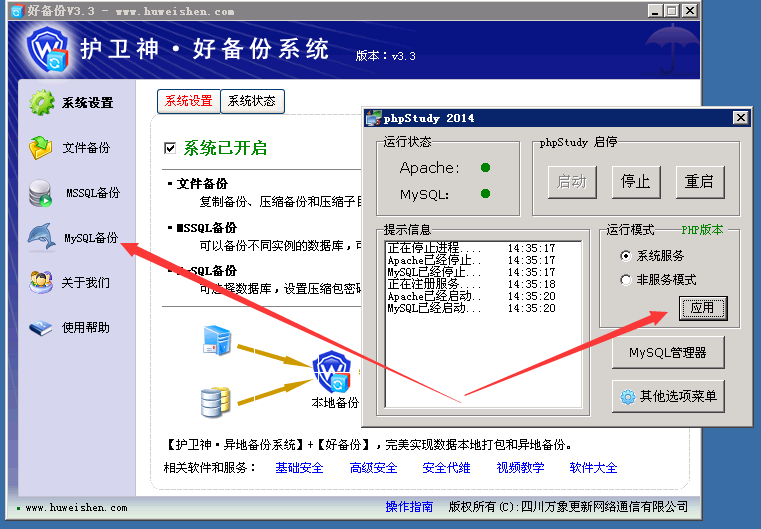The width and height of the screenshot is (761, 529).
Task: Click the 使用帮助 book icon
Action: (40, 328)
